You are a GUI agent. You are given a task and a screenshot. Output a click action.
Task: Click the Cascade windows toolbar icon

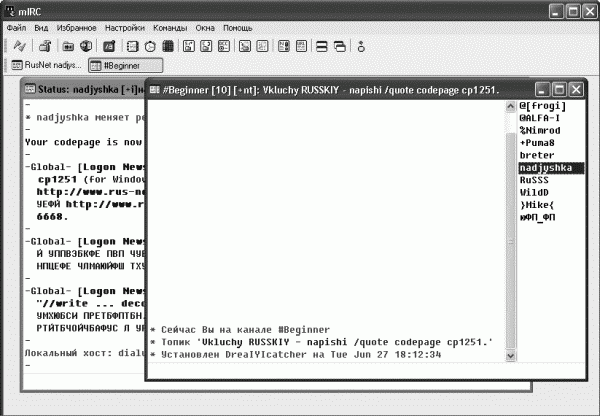(x=340, y=46)
